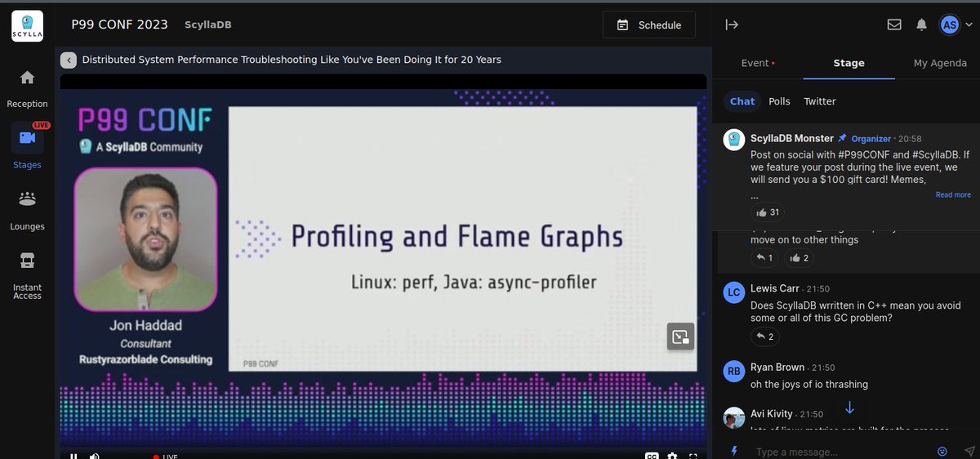Switch to My Agenda tab
This screenshot has height=459, width=980.
939,63
